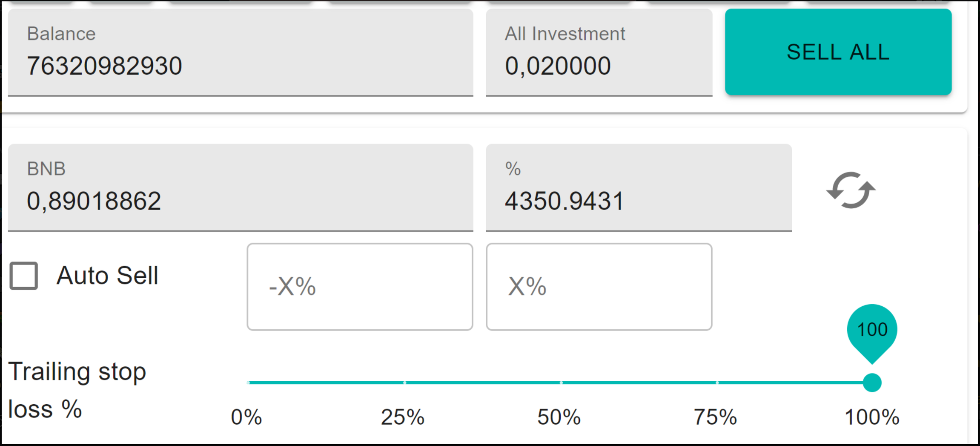
Task: Click the Auto Sell label text
Action: coord(107,276)
